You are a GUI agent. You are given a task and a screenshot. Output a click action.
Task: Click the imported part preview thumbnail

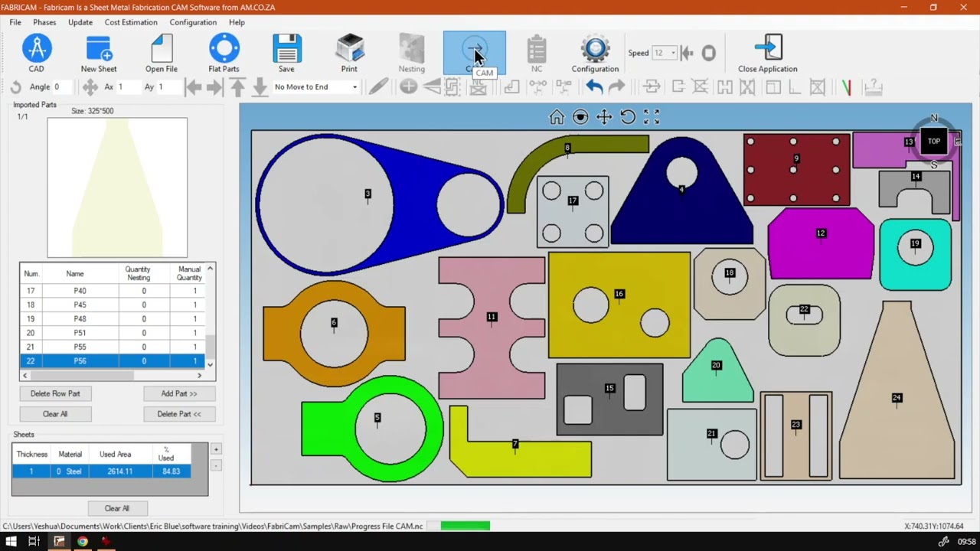(x=117, y=187)
